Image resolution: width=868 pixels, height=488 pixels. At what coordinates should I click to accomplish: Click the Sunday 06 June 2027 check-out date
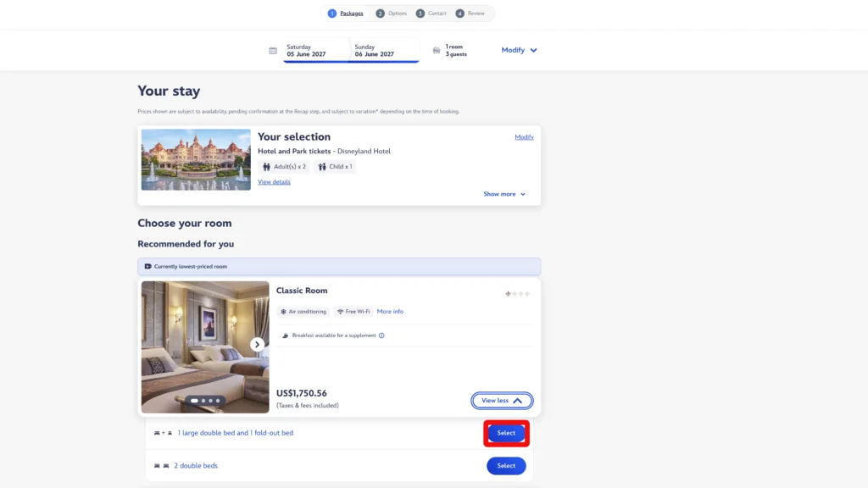coord(385,50)
